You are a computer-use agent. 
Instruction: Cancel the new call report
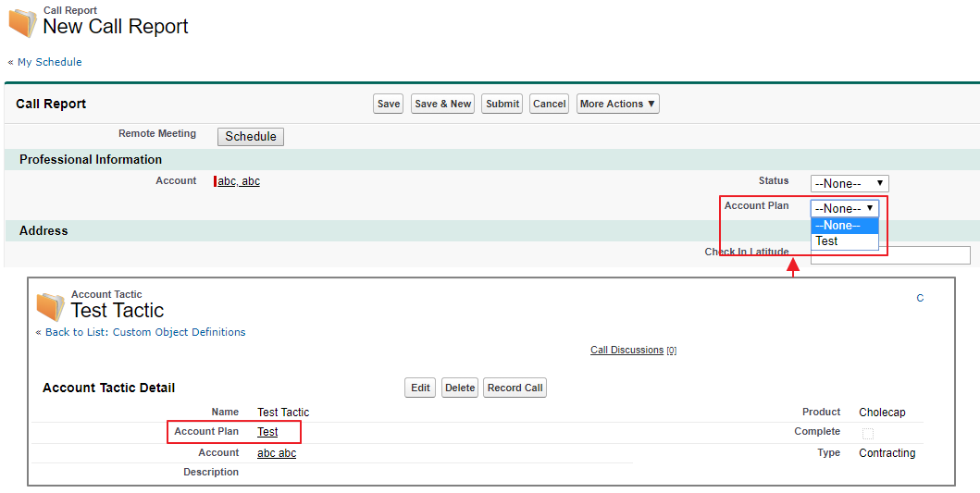point(550,104)
